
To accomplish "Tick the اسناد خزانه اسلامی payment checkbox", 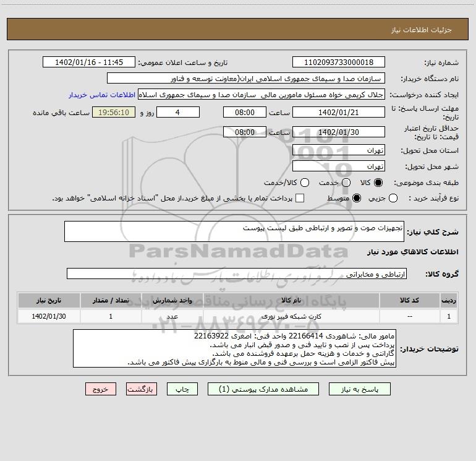I will click(300, 198).
